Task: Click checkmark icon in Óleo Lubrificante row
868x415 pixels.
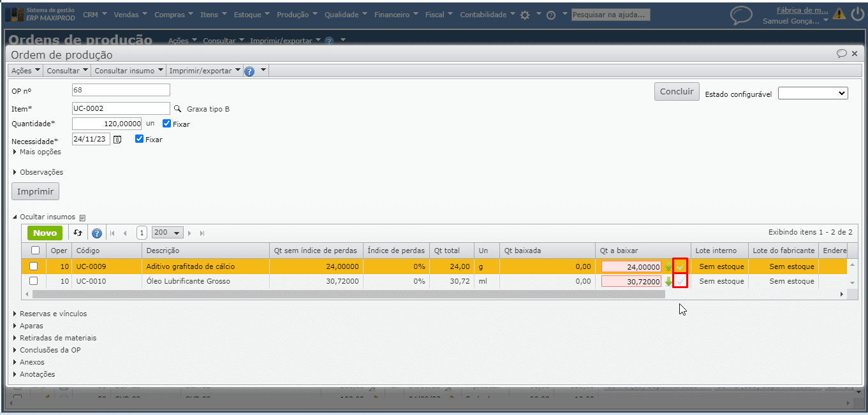Action: pyautogui.click(x=680, y=281)
